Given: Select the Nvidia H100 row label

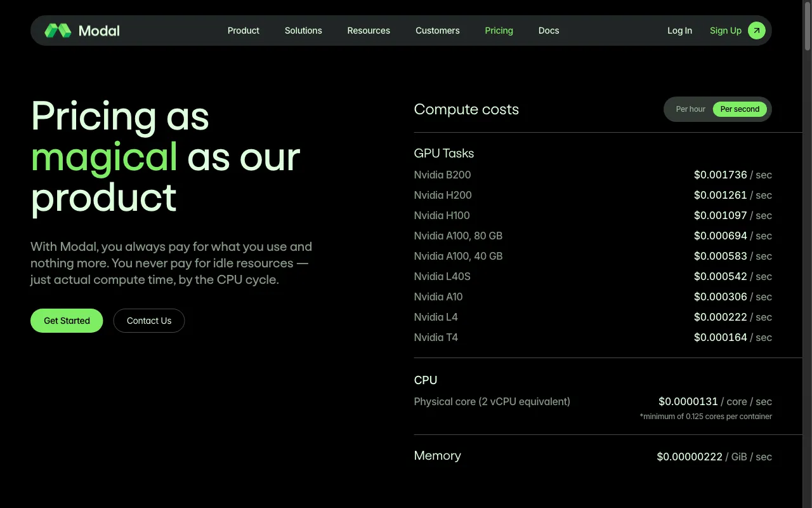Looking at the screenshot, I should point(442,215).
